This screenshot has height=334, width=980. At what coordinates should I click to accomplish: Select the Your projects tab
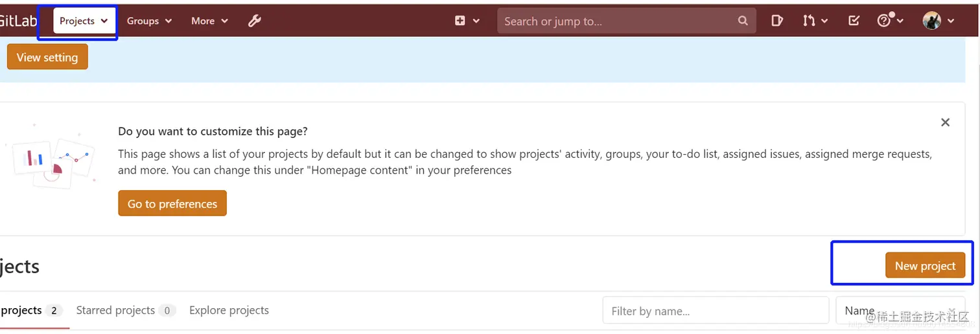32,311
